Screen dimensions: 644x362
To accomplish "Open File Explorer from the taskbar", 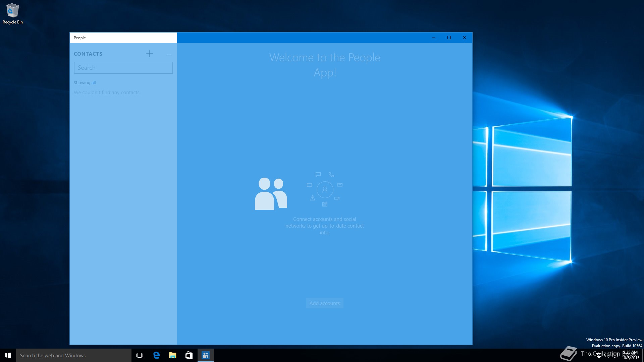I will (173, 355).
